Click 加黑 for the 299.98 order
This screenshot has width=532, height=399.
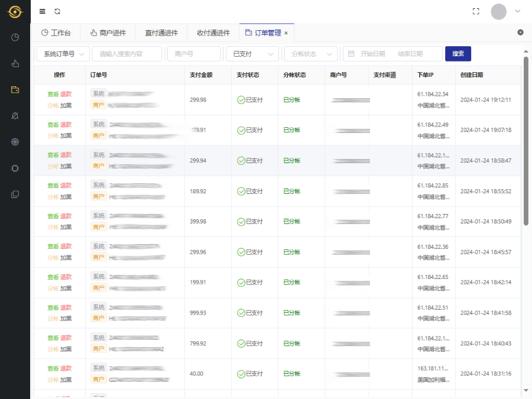pos(66,106)
